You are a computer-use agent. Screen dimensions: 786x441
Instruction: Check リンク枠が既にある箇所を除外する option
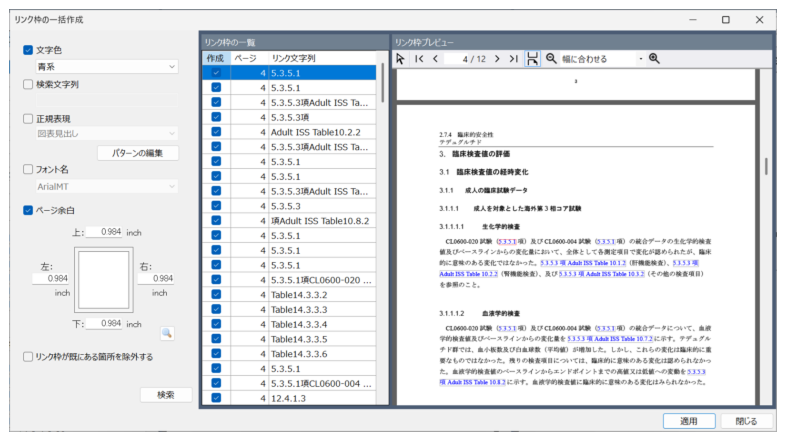(28, 356)
